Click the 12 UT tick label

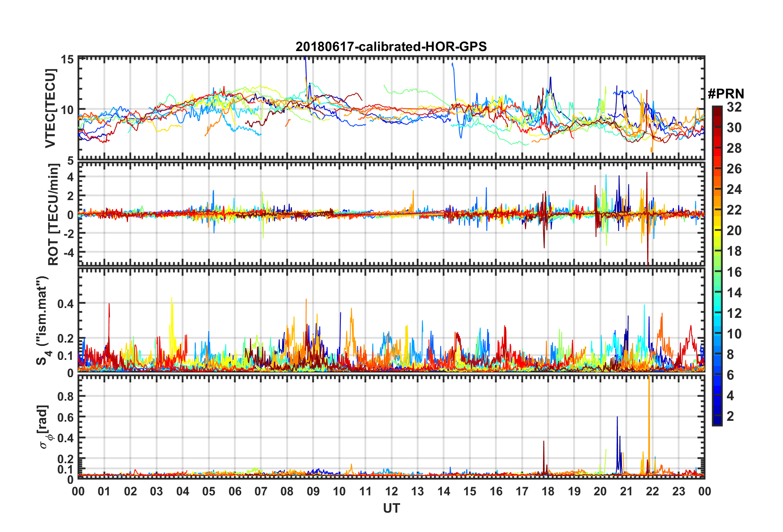(x=391, y=491)
